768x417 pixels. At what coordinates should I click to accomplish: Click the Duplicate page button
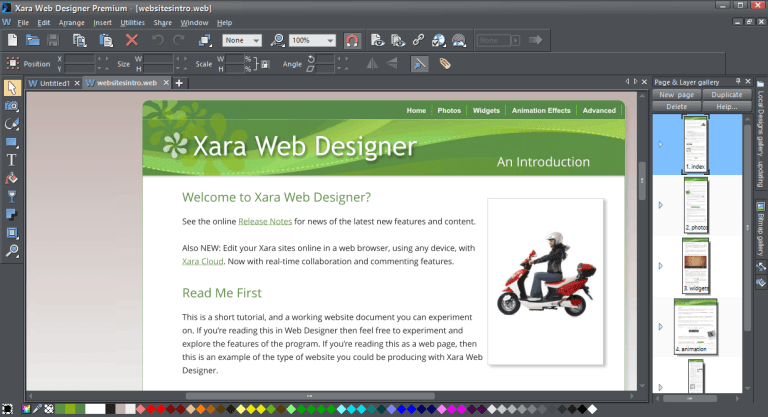[726, 95]
